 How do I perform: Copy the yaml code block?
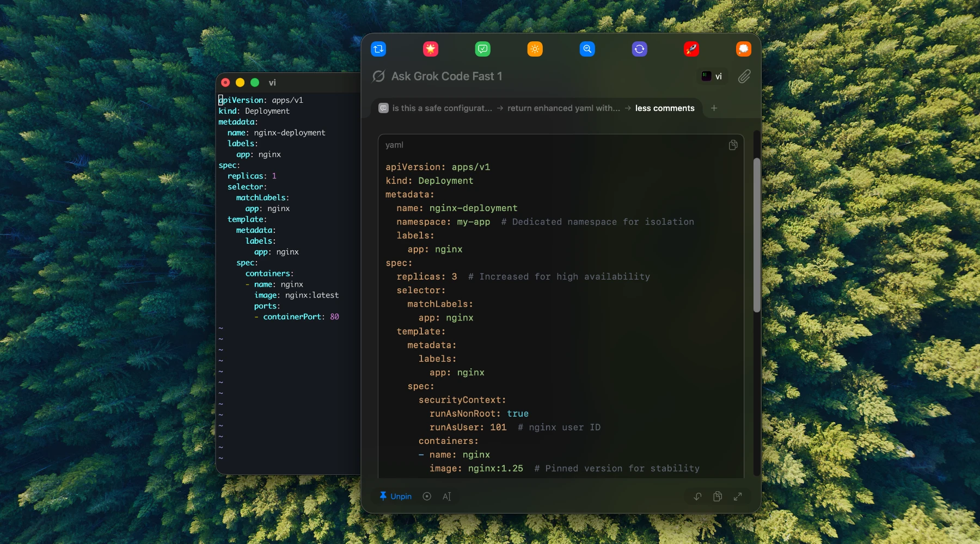tap(733, 145)
